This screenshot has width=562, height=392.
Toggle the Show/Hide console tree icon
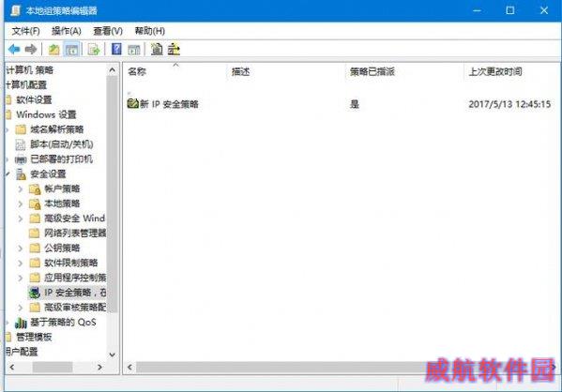pos(71,50)
